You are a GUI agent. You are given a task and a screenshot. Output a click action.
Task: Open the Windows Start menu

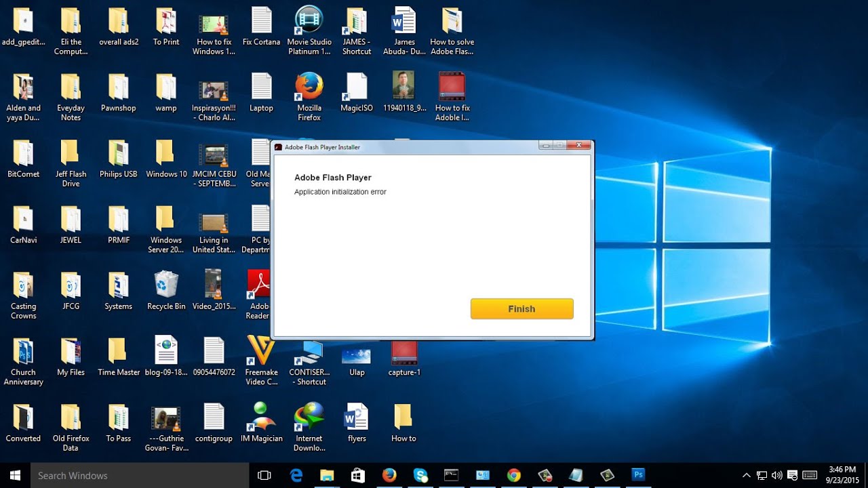click(x=15, y=475)
